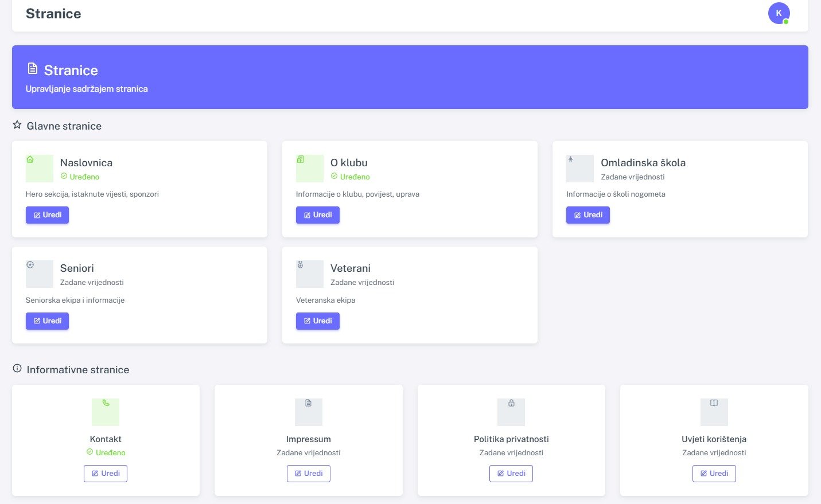Viewport: 821px width, 504px height.
Task: Click the football icon on Seniori card
Action: click(x=30, y=265)
